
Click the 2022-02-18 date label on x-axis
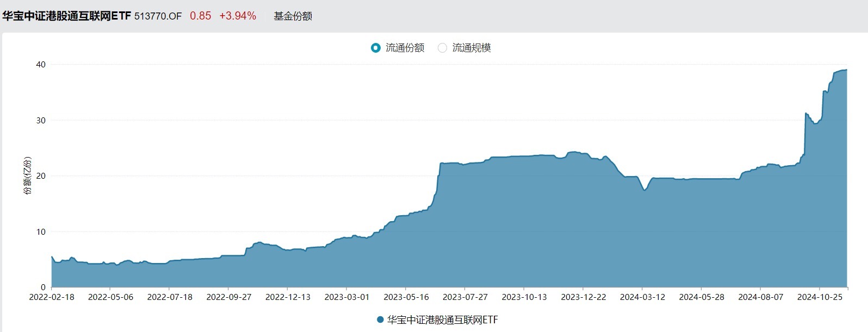52,297
